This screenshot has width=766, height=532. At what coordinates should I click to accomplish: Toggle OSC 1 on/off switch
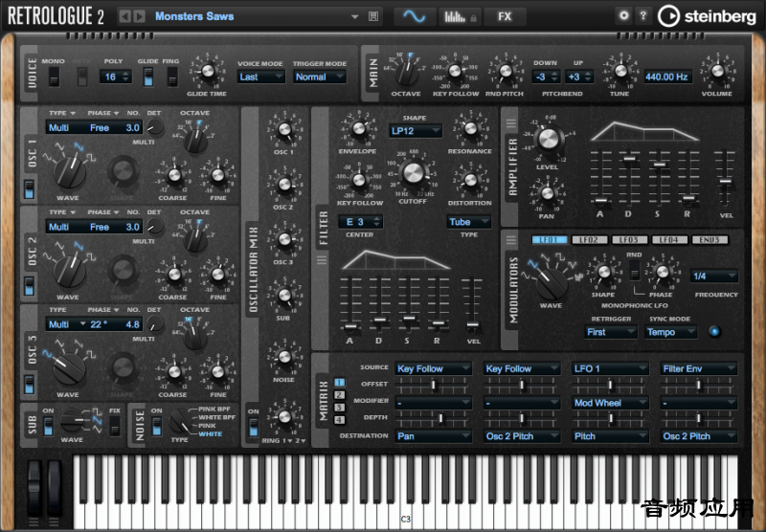pyautogui.click(x=30, y=189)
